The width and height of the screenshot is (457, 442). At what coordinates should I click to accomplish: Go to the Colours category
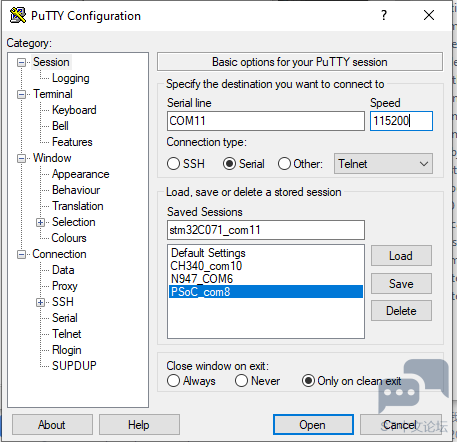click(x=69, y=238)
